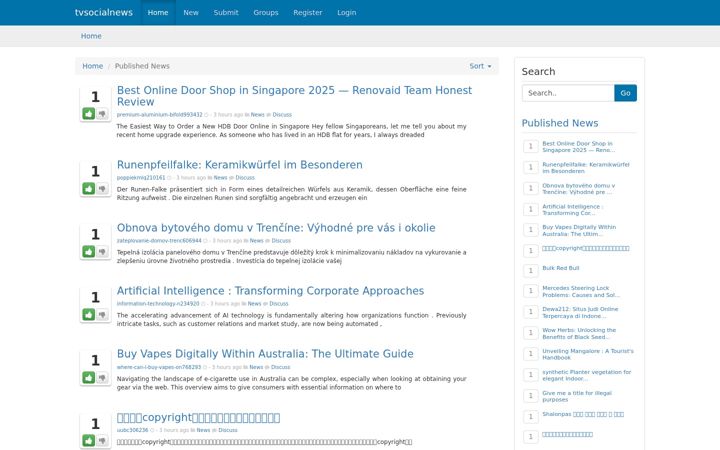720x450 pixels.
Task: Open sidebar link Buy Vapes Digitally Within Australia
Action: (x=579, y=231)
